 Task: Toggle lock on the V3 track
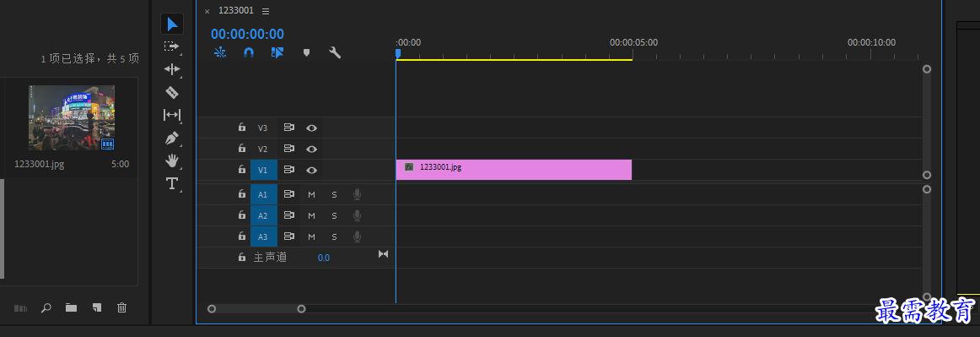(241, 128)
